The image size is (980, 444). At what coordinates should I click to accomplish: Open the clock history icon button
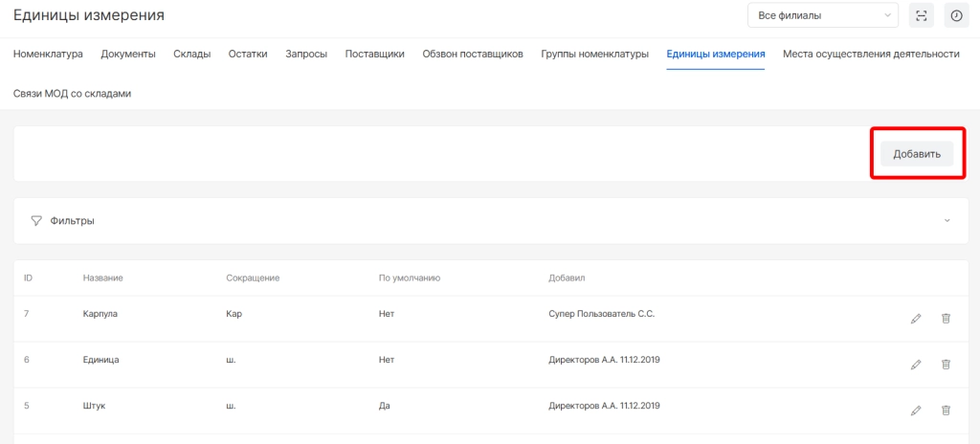(955, 15)
